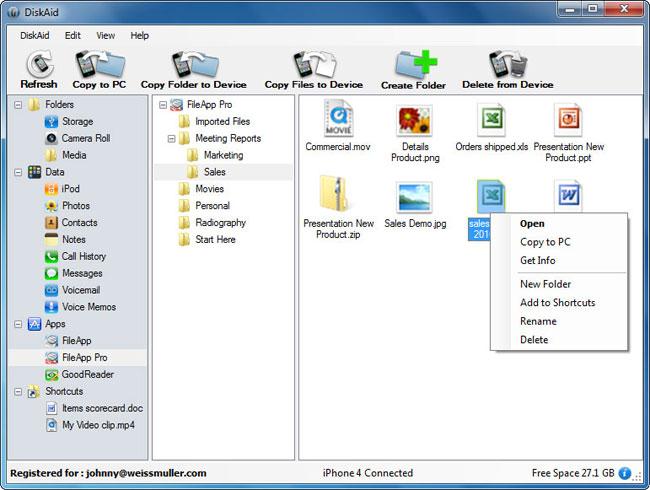
Task: Click the Copy Files to Device icon
Action: pyautogui.click(x=313, y=66)
